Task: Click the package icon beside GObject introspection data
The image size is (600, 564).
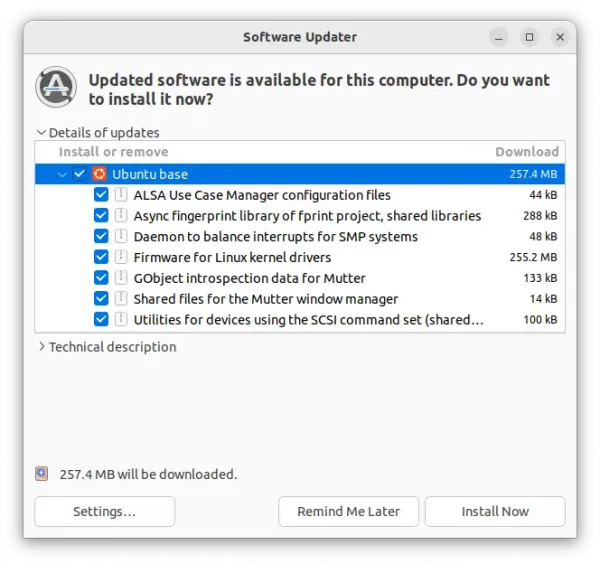Action: click(x=121, y=277)
